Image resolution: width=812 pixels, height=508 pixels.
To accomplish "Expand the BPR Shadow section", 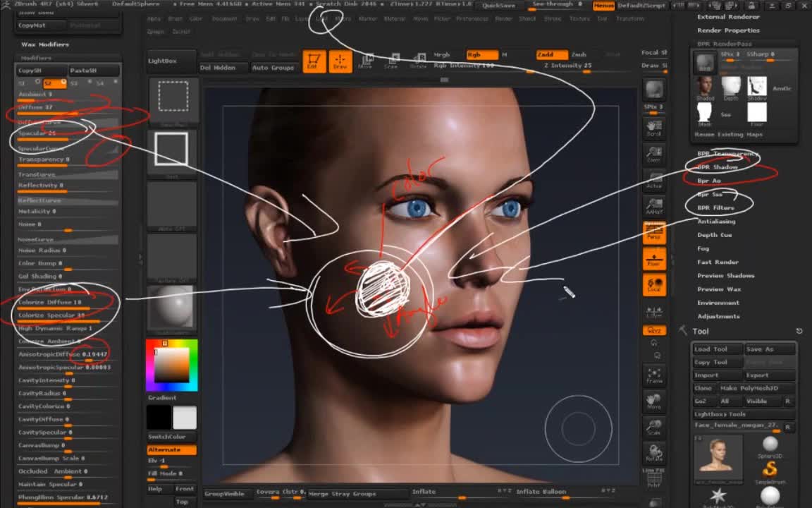I will [x=718, y=167].
